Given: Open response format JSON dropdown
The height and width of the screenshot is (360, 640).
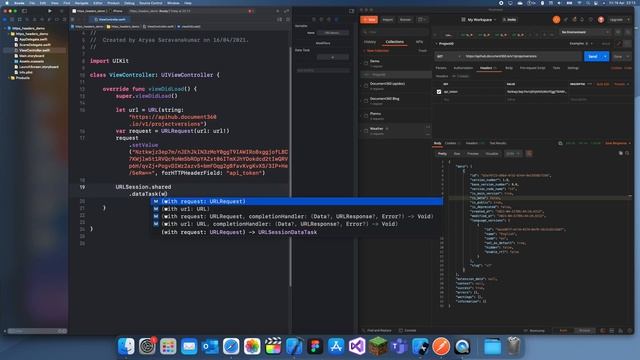Looking at the screenshot, I should point(513,153).
